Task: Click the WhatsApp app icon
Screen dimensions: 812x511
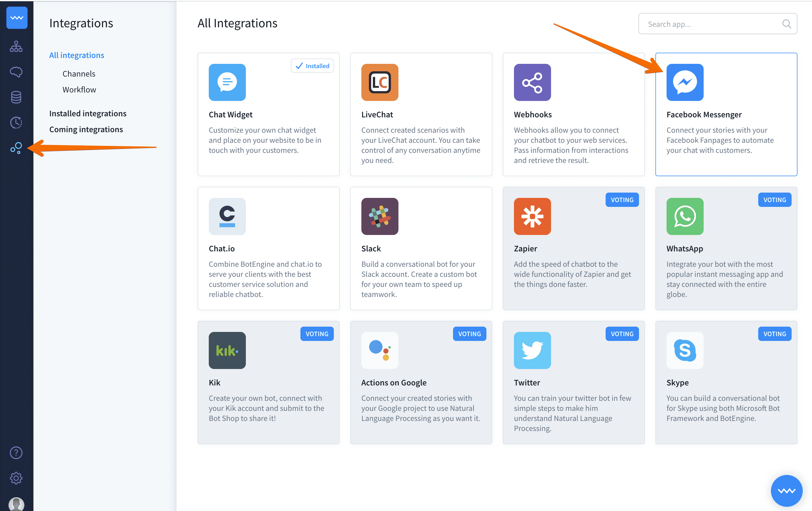Action: tap(685, 216)
